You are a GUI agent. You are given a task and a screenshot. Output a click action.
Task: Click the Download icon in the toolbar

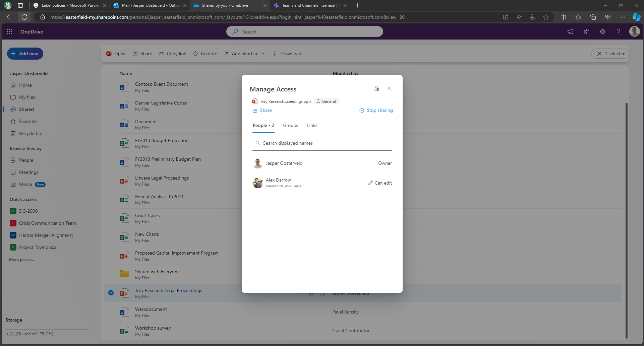[x=275, y=54]
